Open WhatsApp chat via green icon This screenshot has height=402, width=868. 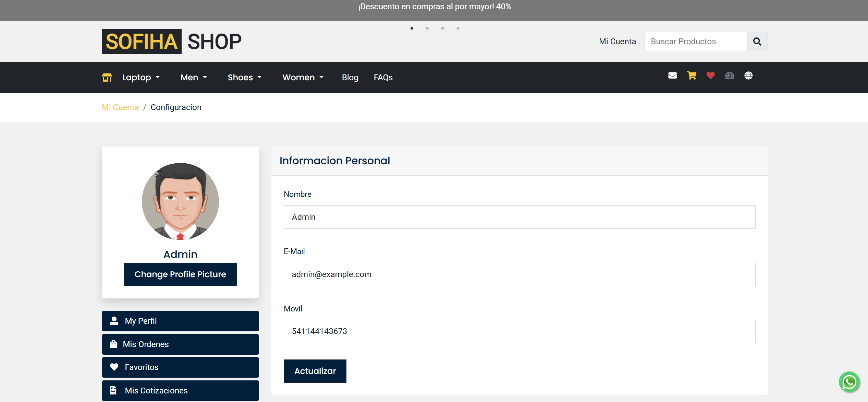849,382
